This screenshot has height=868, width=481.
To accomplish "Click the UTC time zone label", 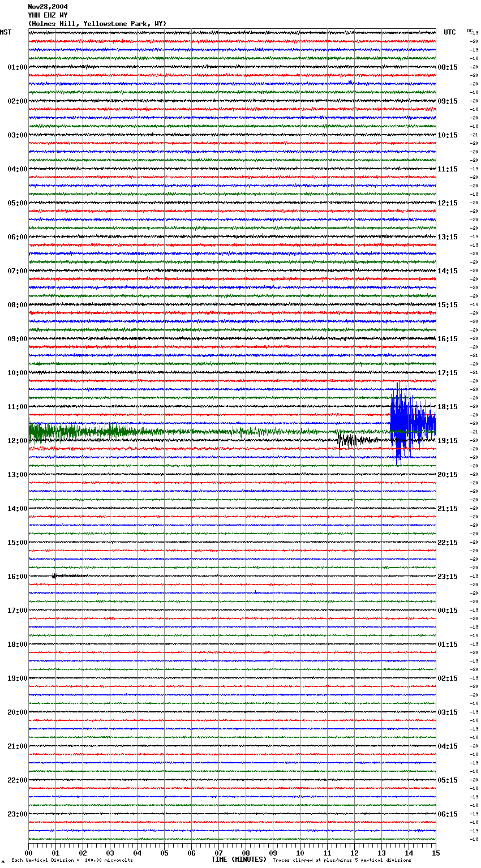I will 449,32.
